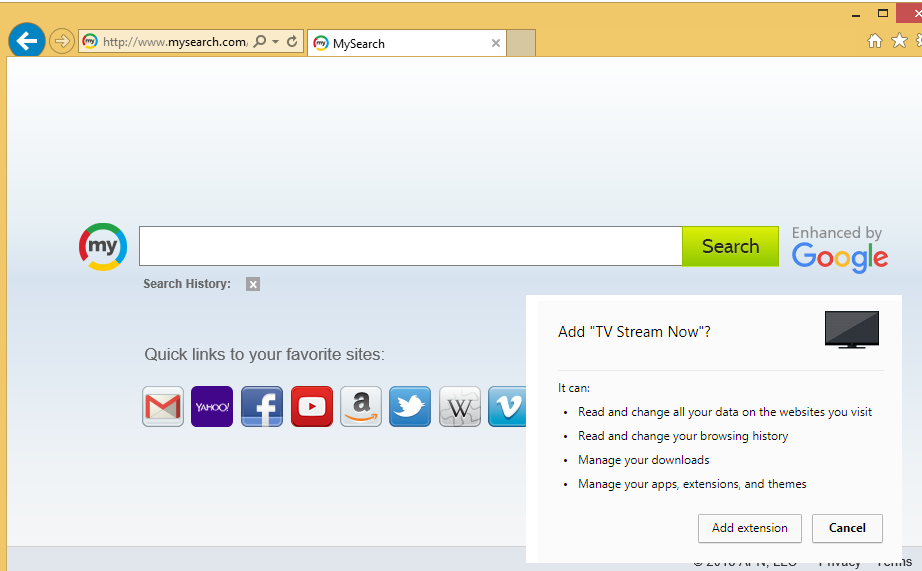Viewport: 922px width, 571px height.
Task: Expand the address bar search dropdown arrow
Action: click(x=275, y=42)
